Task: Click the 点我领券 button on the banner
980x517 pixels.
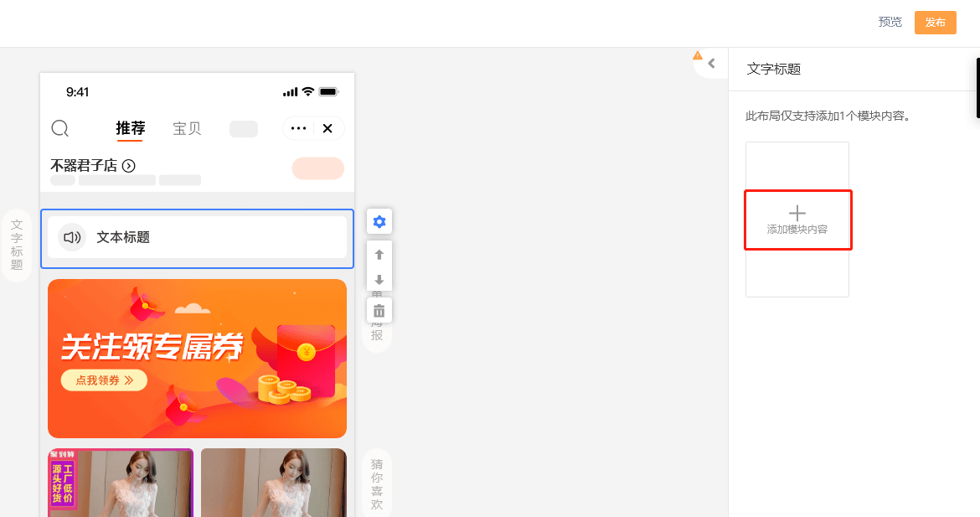Action: [104, 380]
